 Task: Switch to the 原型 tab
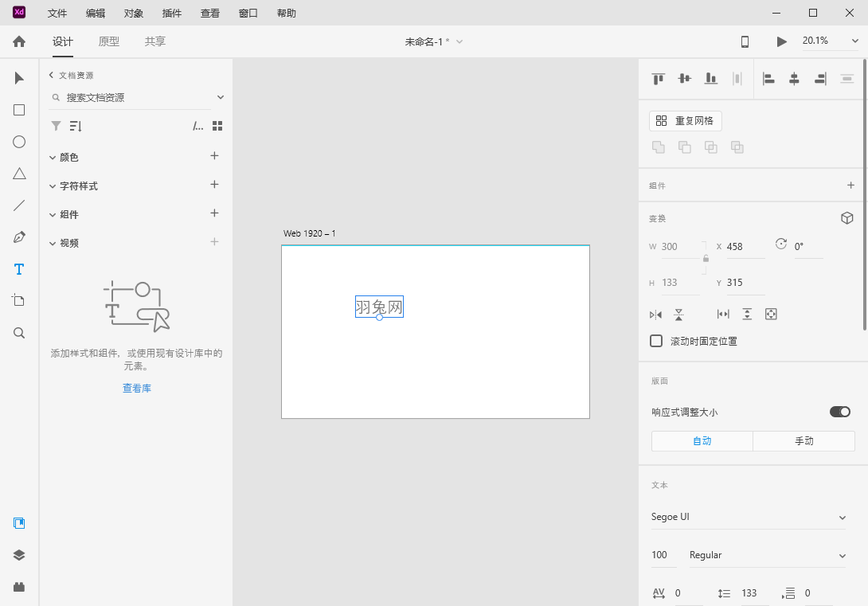tap(109, 41)
